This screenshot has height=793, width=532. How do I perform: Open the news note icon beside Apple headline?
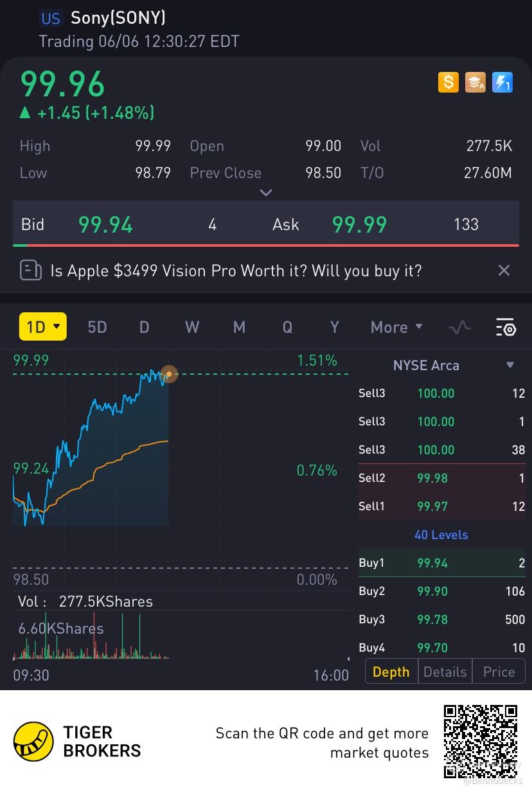[x=31, y=271]
